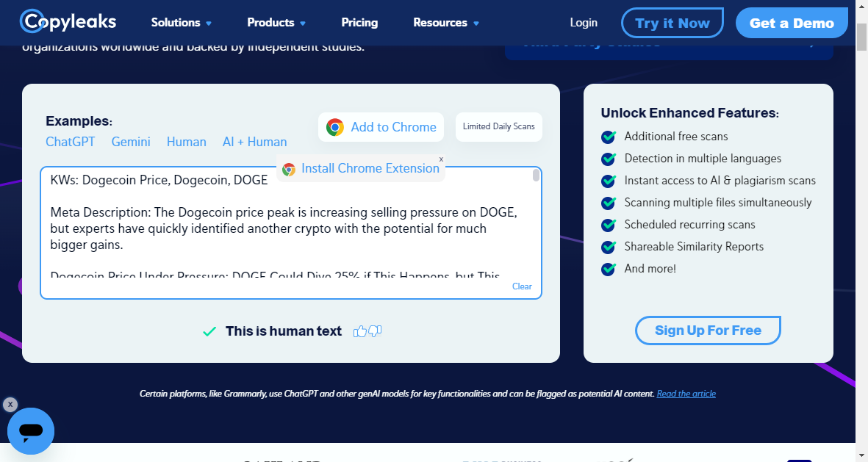
Task: Load the AI + Human example
Action: coord(254,142)
